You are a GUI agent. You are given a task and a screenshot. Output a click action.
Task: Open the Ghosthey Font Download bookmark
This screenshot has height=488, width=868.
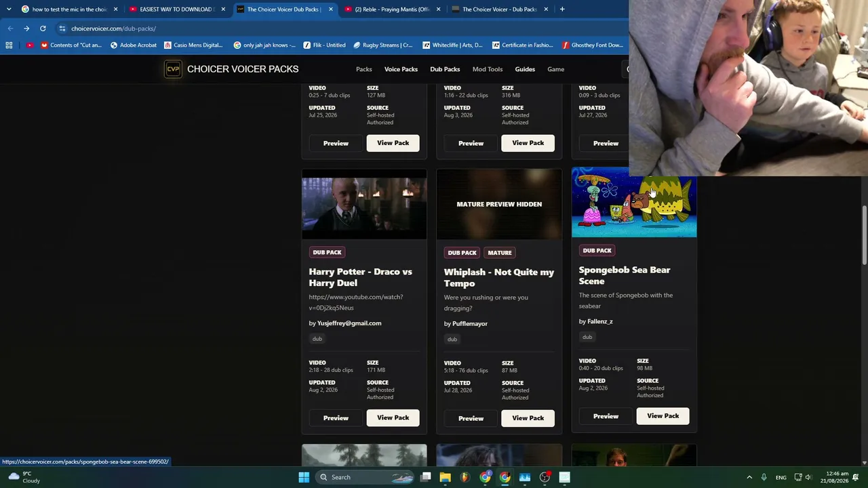click(x=593, y=45)
